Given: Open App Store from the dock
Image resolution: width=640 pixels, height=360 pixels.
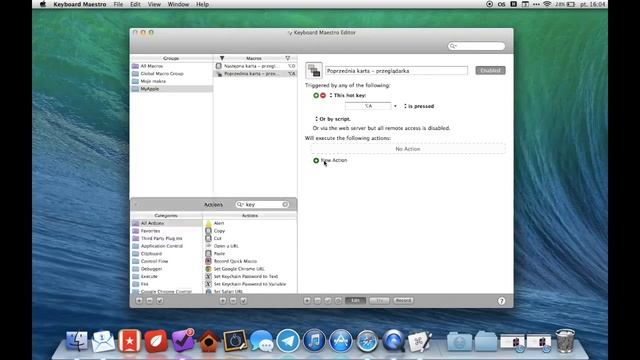Looking at the screenshot, I should pos(340,341).
